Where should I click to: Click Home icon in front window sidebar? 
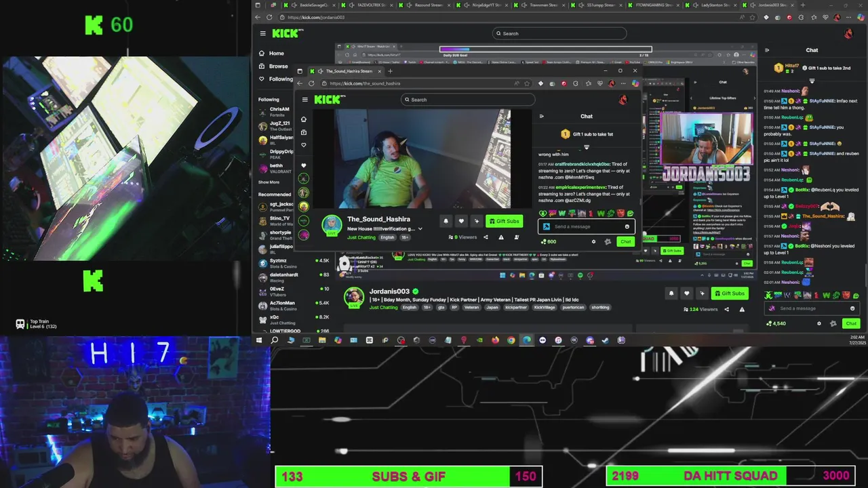pos(304,119)
